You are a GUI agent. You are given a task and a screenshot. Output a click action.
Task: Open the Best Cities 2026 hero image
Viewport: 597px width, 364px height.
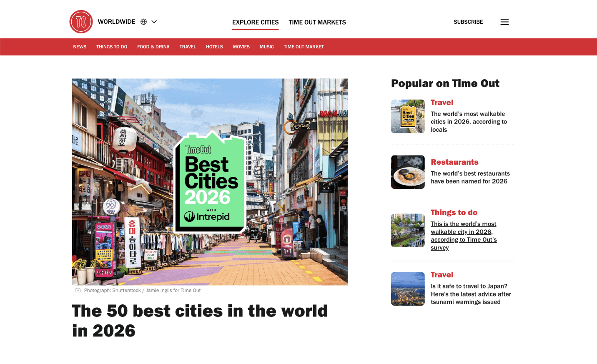pyautogui.click(x=210, y=182)
